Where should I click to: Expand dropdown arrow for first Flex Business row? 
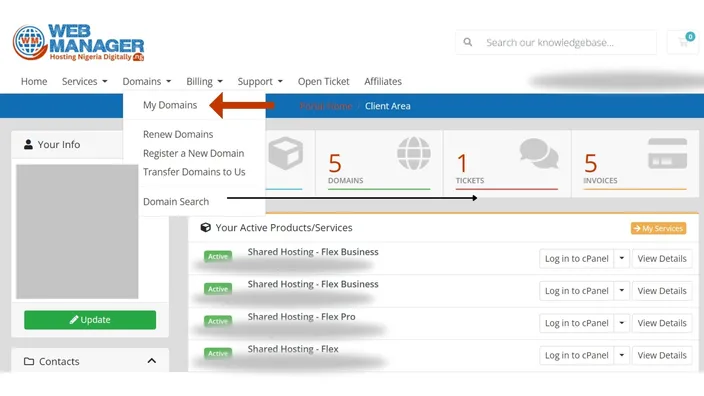(x=622, y=259)
